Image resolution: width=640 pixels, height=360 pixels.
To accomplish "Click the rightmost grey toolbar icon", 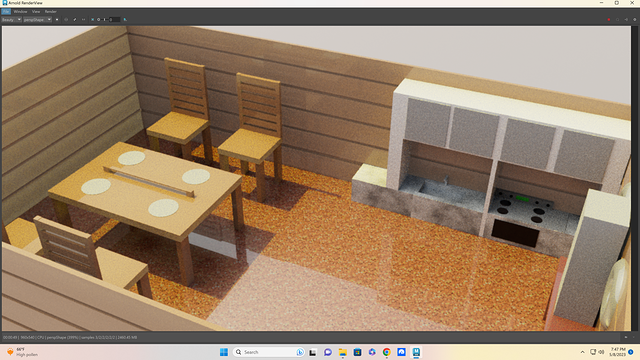I will [635, 19].
